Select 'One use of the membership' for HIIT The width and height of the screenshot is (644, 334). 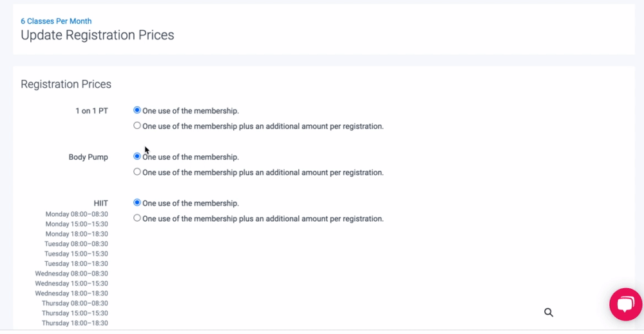pyautogui.click(x=137, y=203)
